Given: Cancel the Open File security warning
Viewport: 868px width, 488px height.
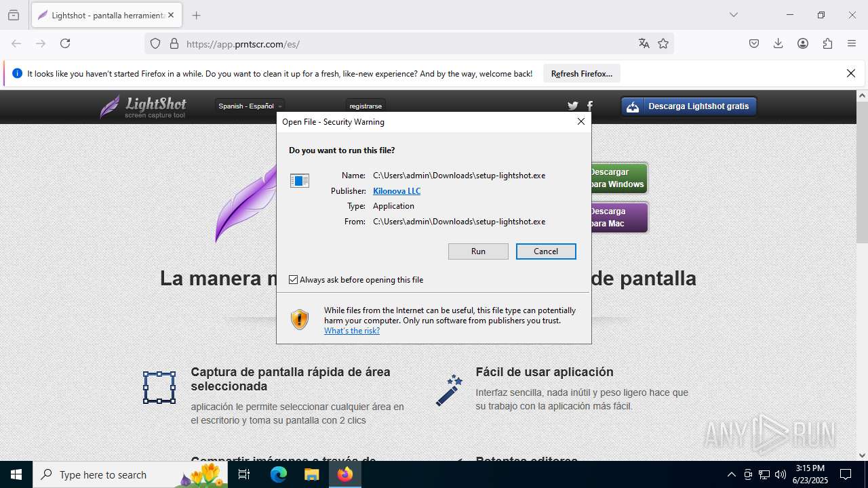Looking at the screenshot, I should click(546, 251).
